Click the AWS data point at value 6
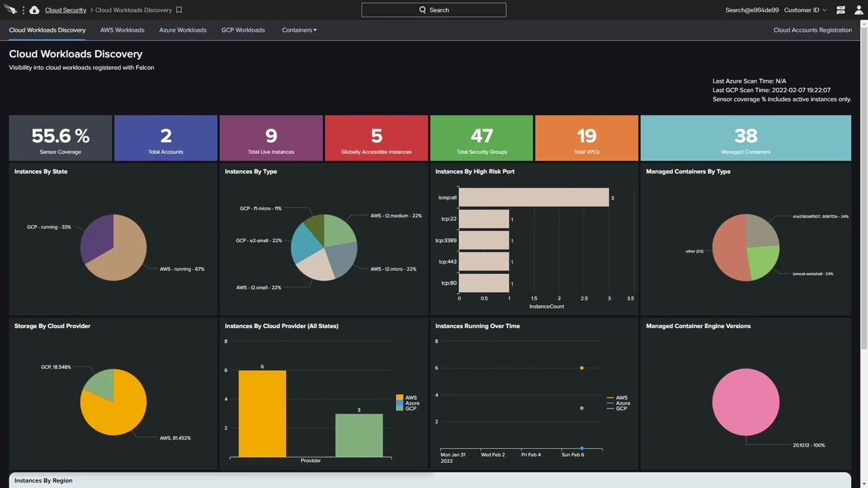The height and width of the screenshot is (488, 868). tap(582, 368)
